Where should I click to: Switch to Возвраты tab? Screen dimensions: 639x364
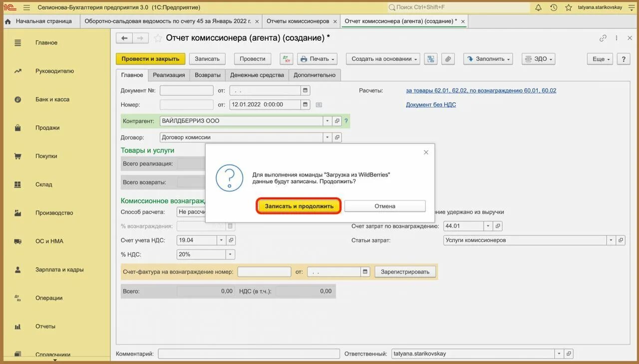tap(208, 75)
